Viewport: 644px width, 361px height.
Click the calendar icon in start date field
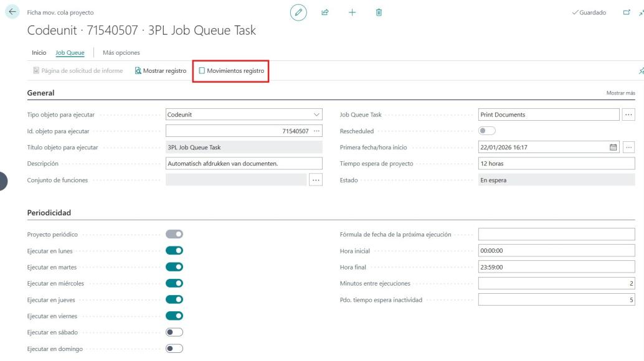[612, 146]
